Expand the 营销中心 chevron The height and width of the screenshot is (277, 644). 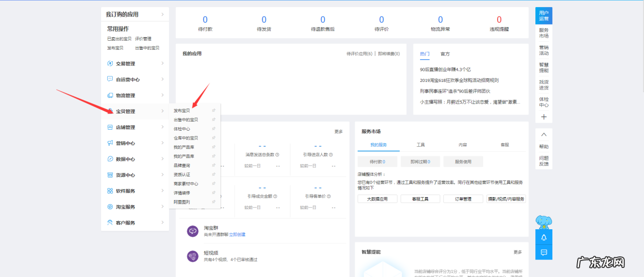(163, 143)
